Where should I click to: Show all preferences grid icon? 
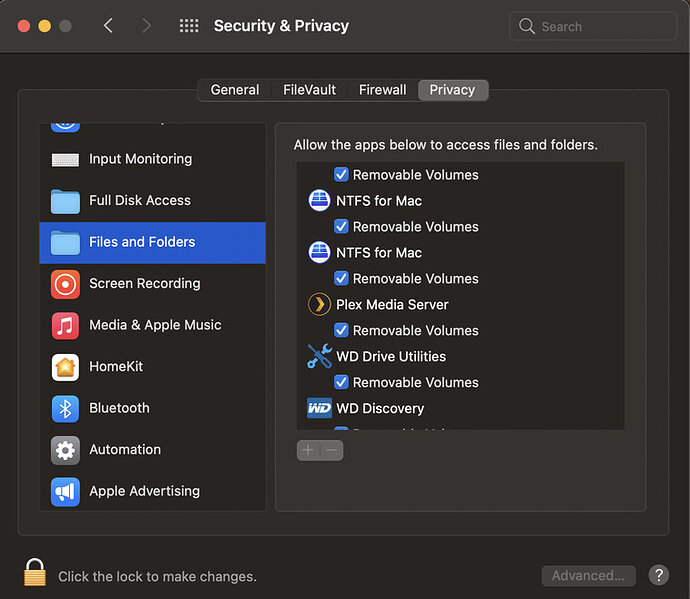click(189, 26)
